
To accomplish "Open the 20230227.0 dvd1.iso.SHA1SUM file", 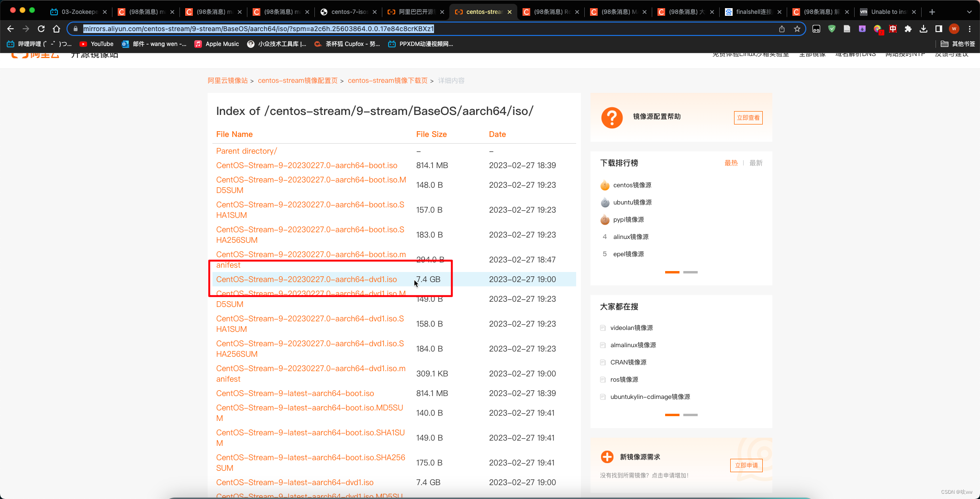I will click(x=310, y=324).
